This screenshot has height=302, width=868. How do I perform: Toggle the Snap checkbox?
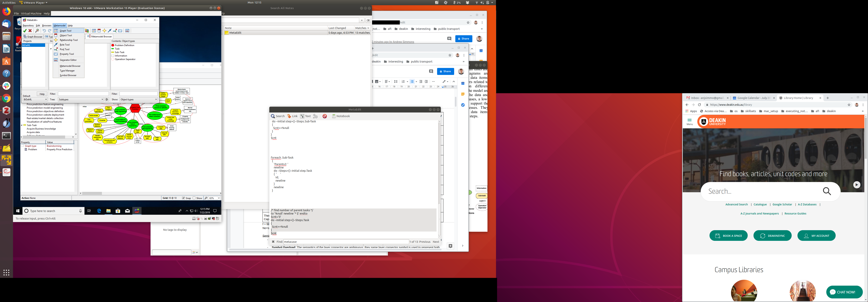[x=184, y=198]
